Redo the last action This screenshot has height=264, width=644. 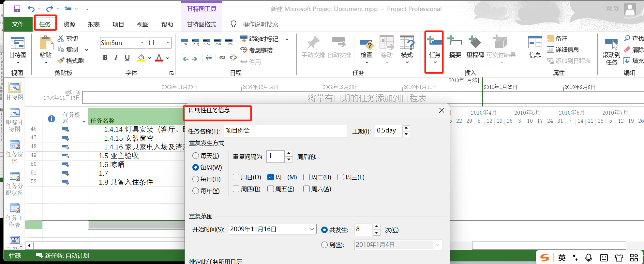pos(50,9)
